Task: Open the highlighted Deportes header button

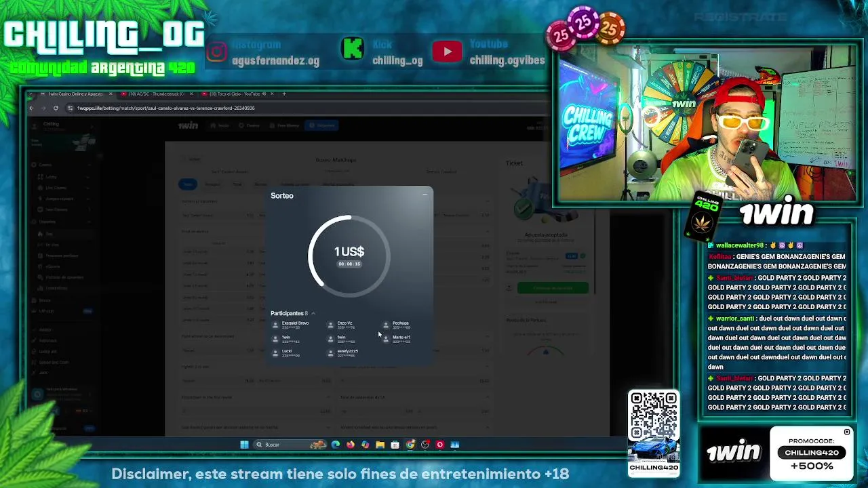Action: coord(321,125)
